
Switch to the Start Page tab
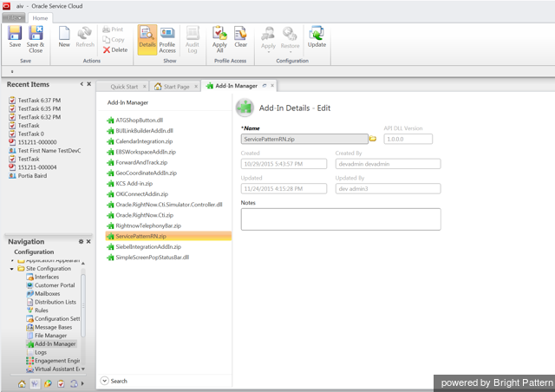pos(176,87)
